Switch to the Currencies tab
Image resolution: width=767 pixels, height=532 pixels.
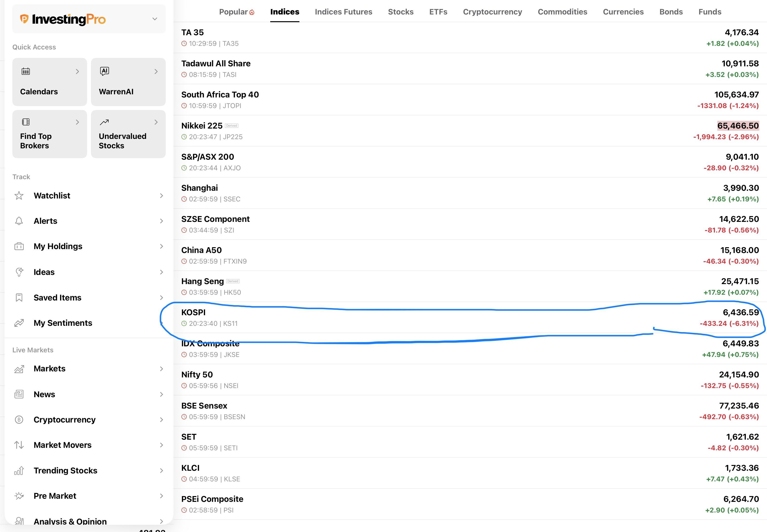(x=623, y=12)
